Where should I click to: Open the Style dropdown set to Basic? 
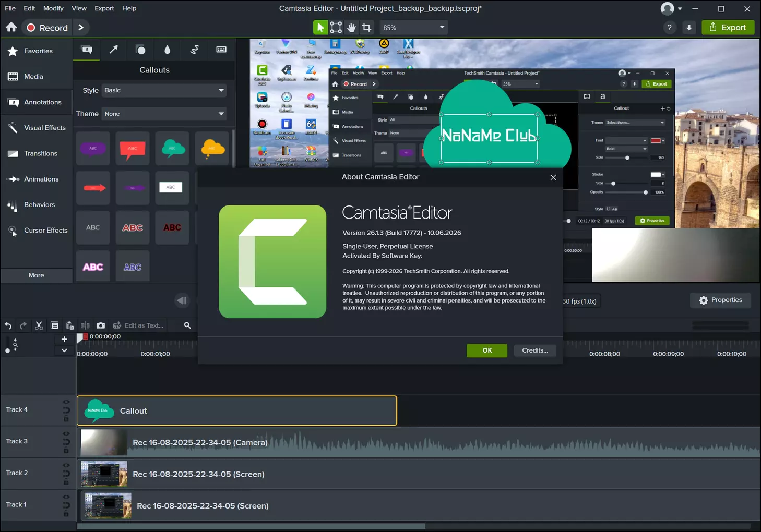pos(164,90)
